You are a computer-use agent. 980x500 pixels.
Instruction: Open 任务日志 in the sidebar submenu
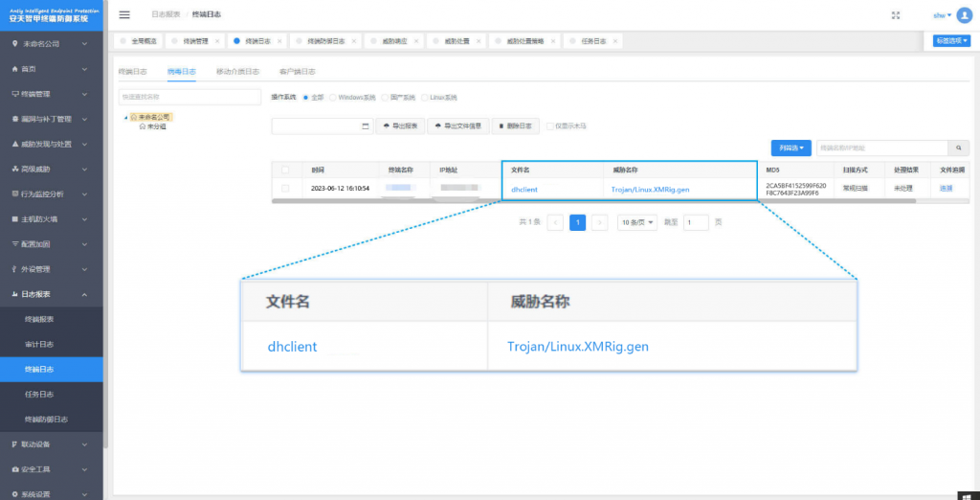[x=52, y=395]
